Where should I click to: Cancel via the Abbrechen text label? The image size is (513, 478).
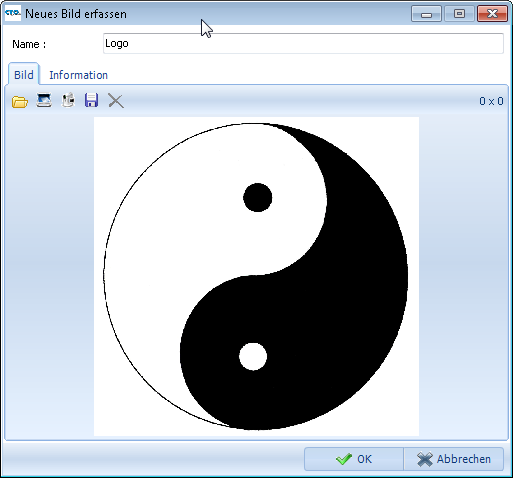click(464, 459)
